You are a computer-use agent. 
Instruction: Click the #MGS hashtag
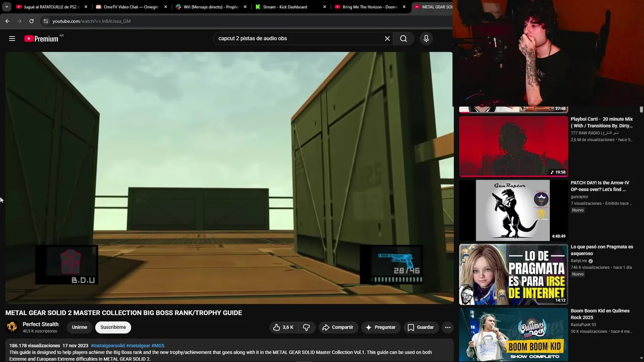tap(158, 346)
